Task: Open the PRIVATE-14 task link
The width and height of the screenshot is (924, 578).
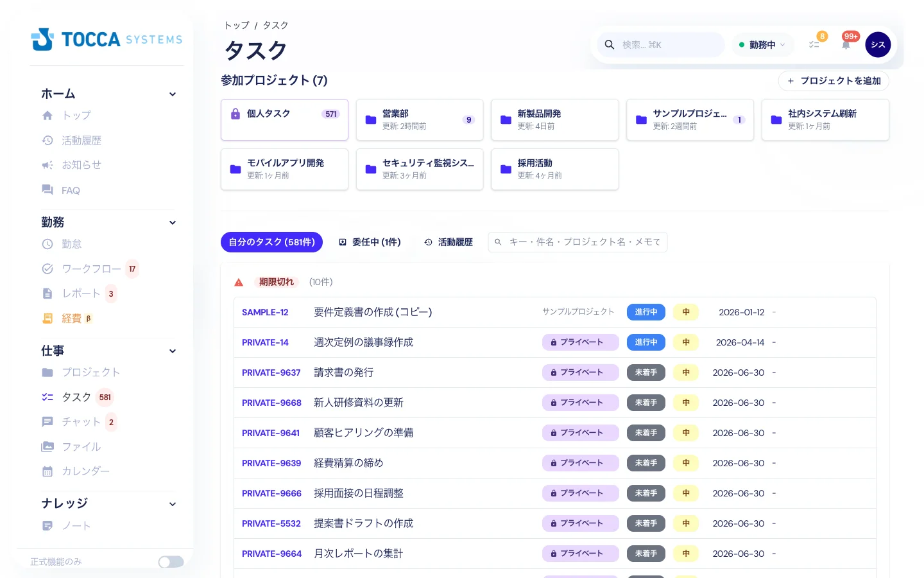Action: [x=265, y=342]
